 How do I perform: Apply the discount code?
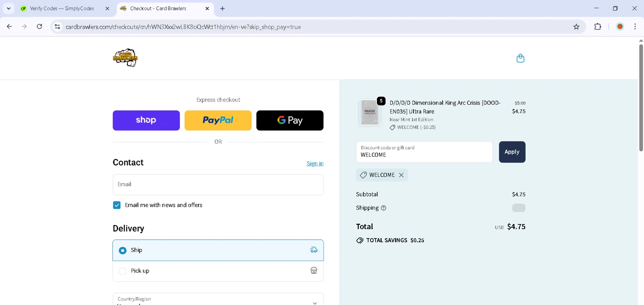512,152
